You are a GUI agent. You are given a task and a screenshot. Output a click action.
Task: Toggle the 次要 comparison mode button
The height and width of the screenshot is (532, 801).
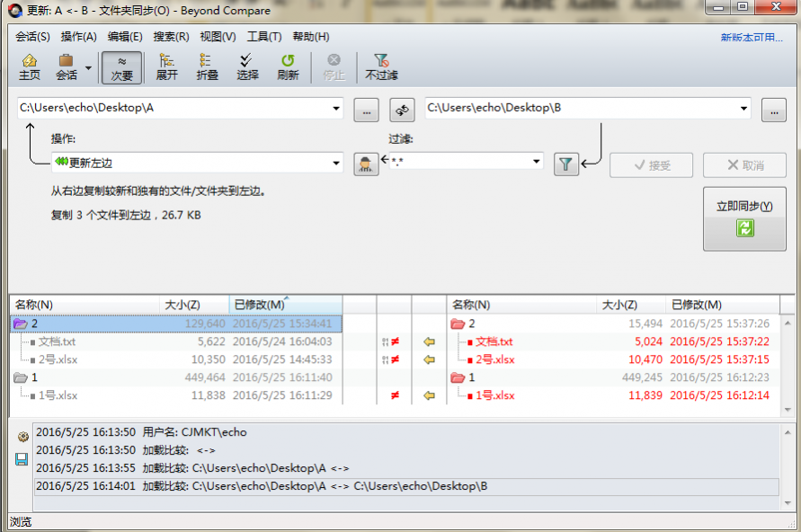click(x=121, y=66)
